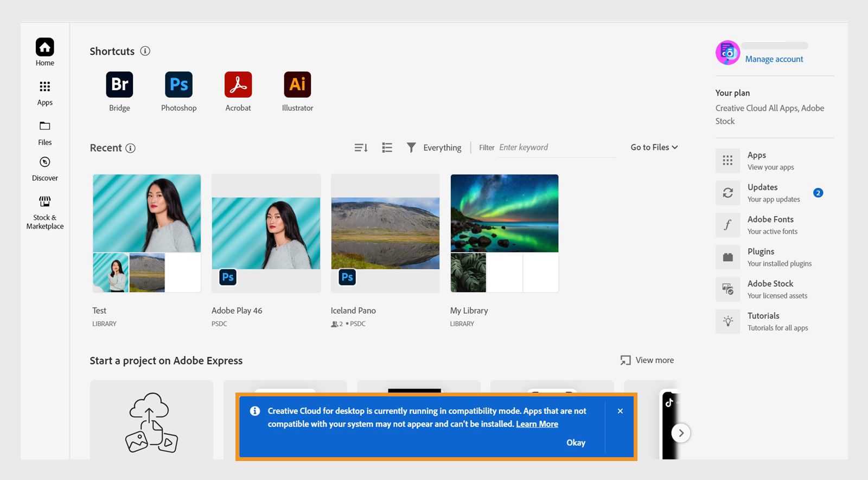The width and height of the screenshot is (868, 480).
Task: Click the View more icon
Action: 626,361
